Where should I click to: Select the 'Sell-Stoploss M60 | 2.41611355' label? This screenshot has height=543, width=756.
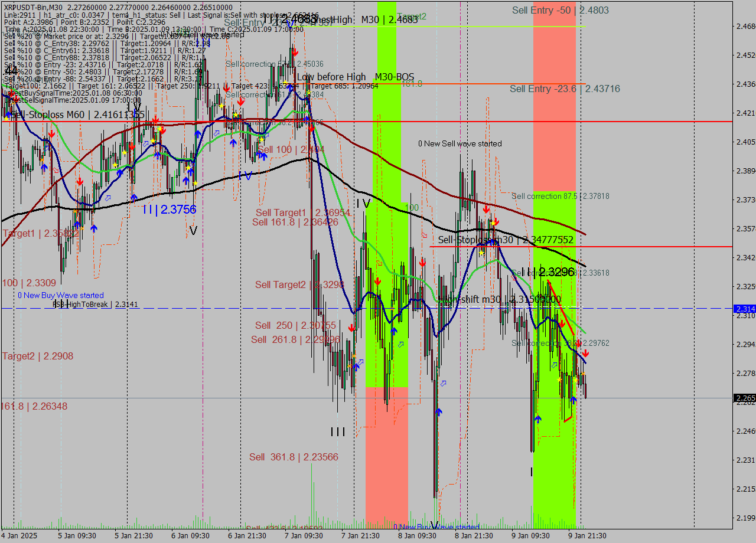click(x=78, y=115)
